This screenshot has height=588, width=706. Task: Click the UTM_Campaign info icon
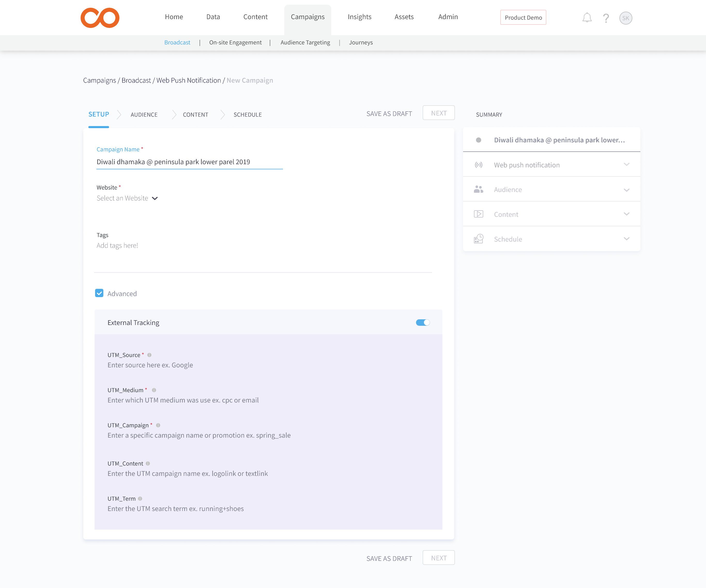tap(158, 425)
